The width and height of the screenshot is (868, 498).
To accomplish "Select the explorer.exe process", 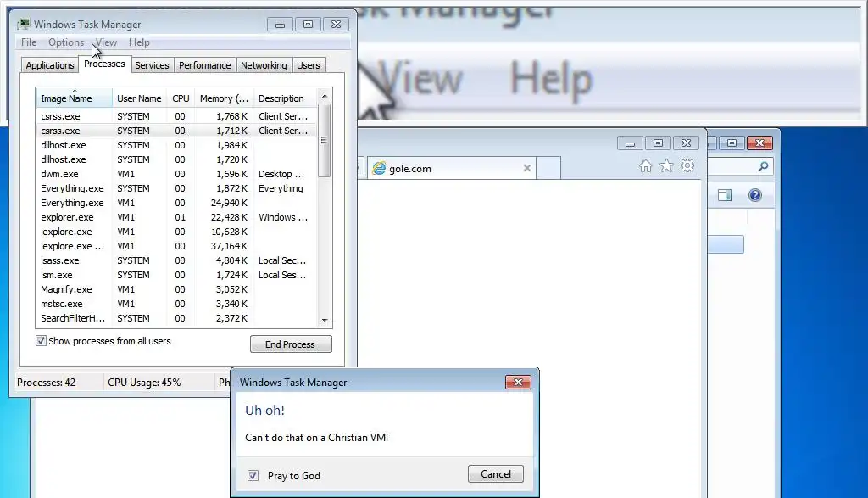I will (176, 217).
